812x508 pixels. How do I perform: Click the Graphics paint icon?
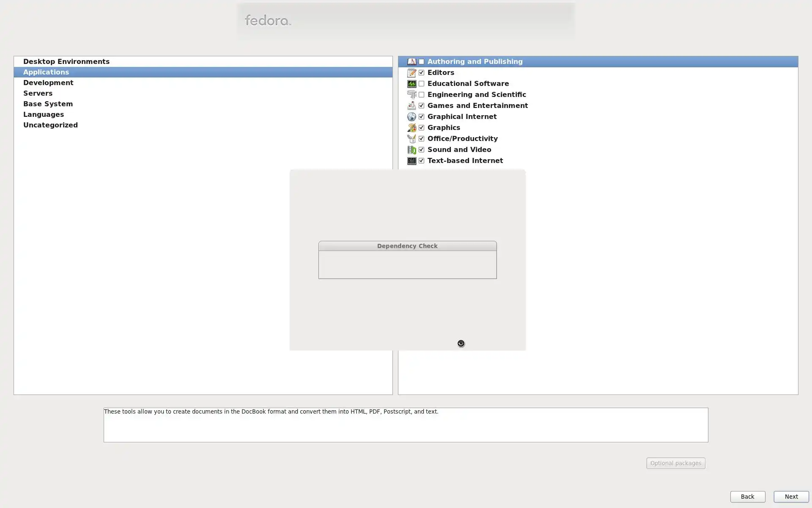click(x=411, y=128)
